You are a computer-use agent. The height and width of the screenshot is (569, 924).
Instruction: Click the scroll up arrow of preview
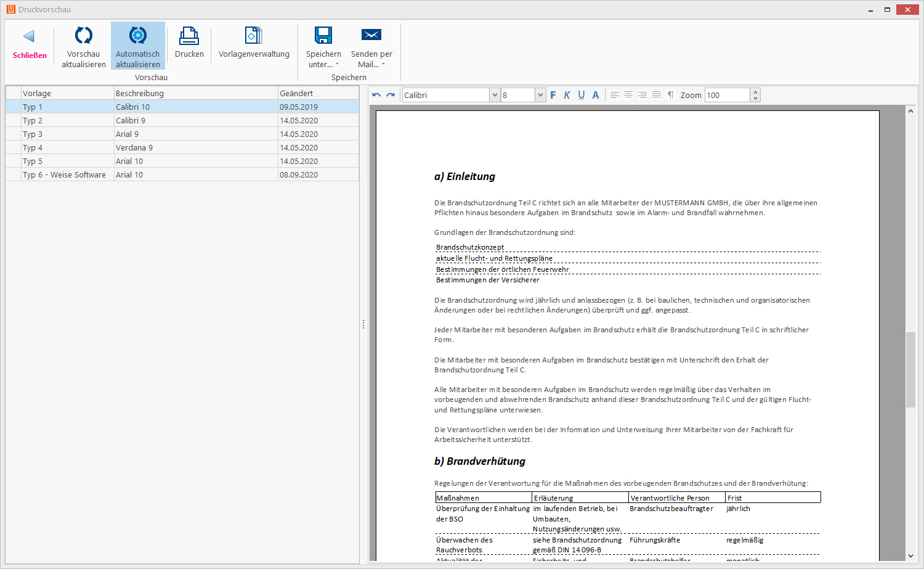tap(910, 111)
